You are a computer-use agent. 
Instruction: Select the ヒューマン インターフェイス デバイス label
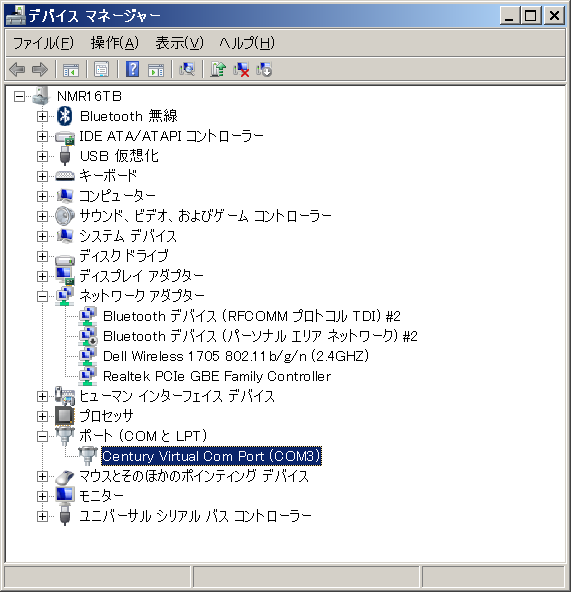[x=177, y=396]
